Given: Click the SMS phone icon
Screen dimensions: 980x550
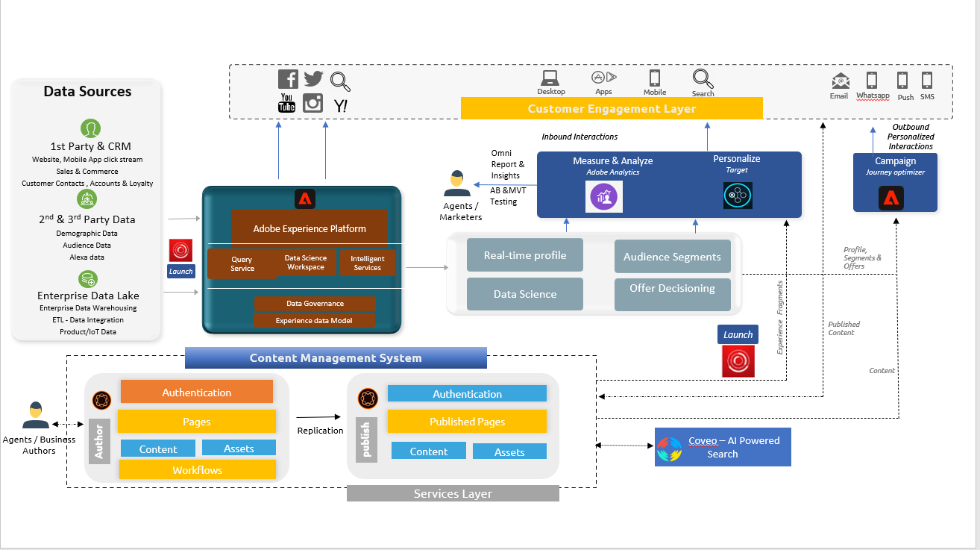Looking at the screenshot, I should click(926, 80).
